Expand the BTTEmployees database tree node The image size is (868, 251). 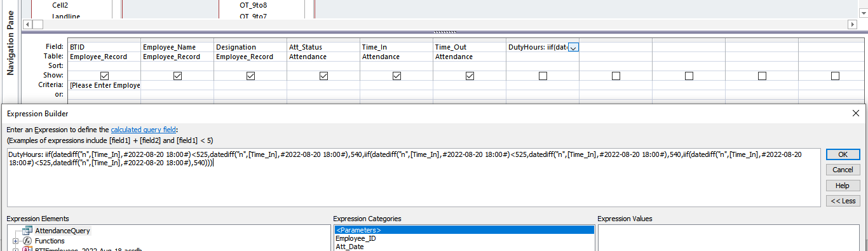tap(16, 250)
